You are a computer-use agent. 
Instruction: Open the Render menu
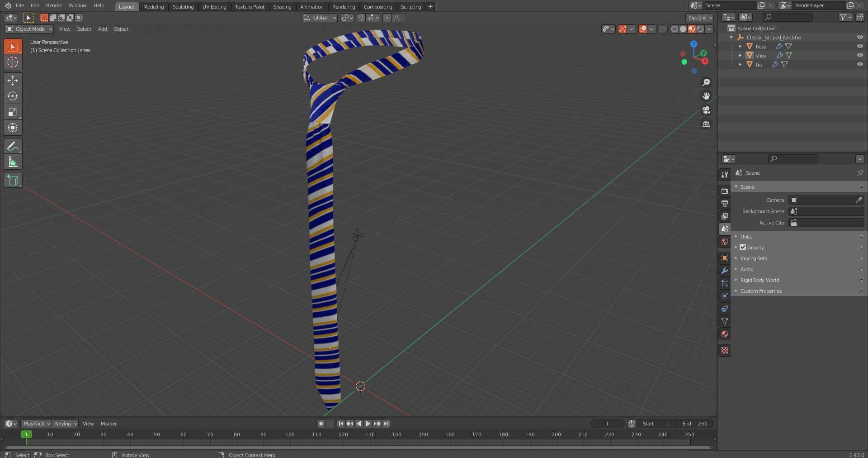[54, 5]
